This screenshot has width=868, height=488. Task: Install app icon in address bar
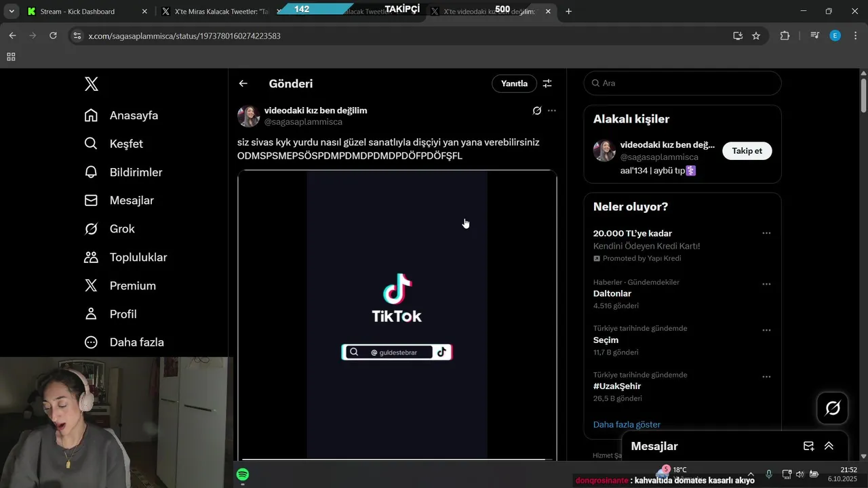click(738, 36)
